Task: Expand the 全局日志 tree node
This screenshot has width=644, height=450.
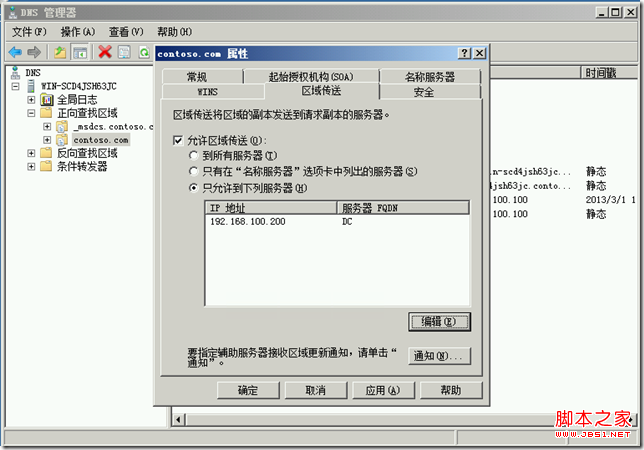Action: coord(31,99)
